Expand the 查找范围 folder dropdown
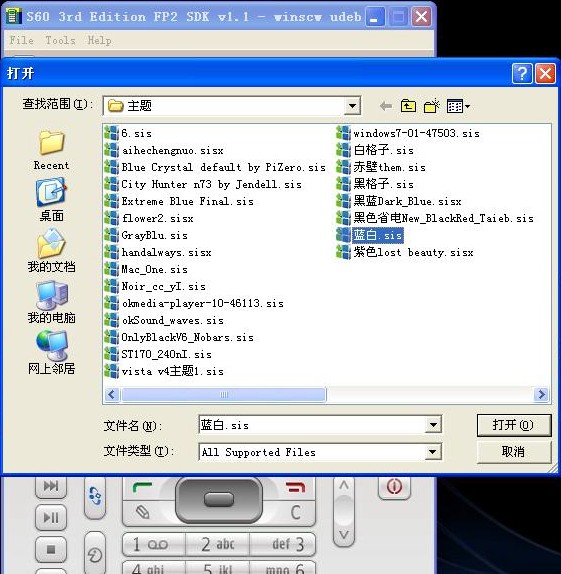Viewport: 561px width, 574px height. coord(352,106)
